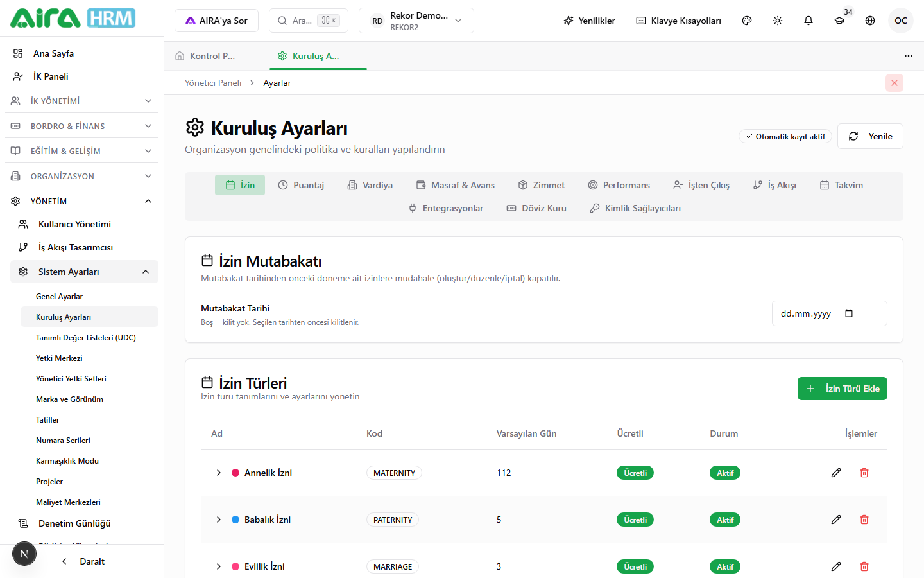The width and height of the screenshot is (924, 578).
Task: Go to Ana Sayfa in sidebar
Action: click(x=81, y=53)
